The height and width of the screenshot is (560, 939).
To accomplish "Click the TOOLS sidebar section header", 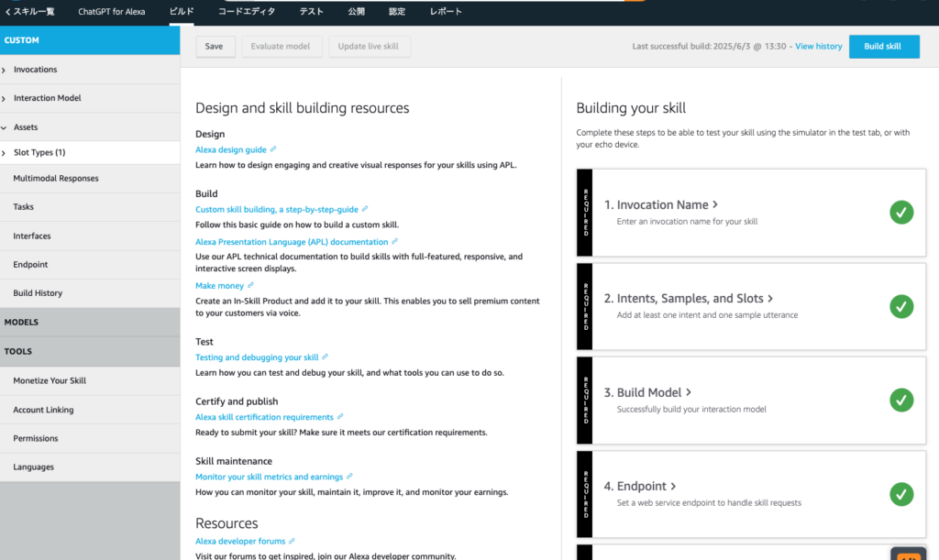I will [90, 351].
